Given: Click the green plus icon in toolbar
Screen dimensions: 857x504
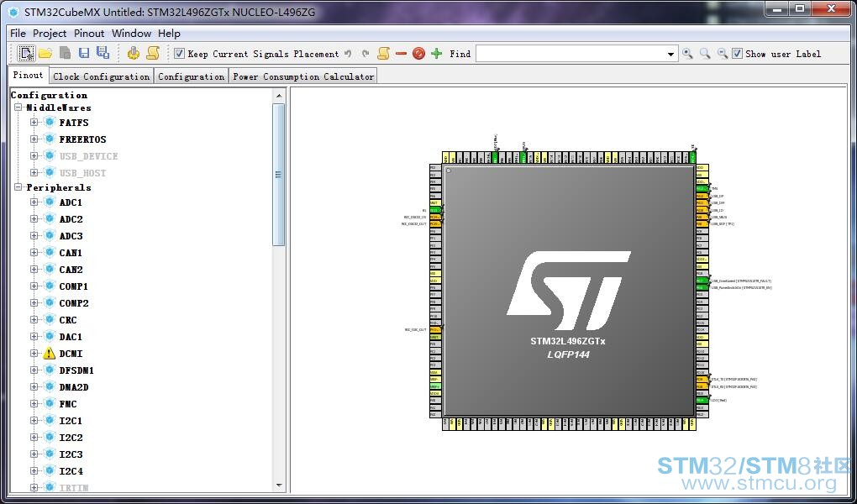Looking at the screenshot, I should pyautogui.click(x=436, y=54).
